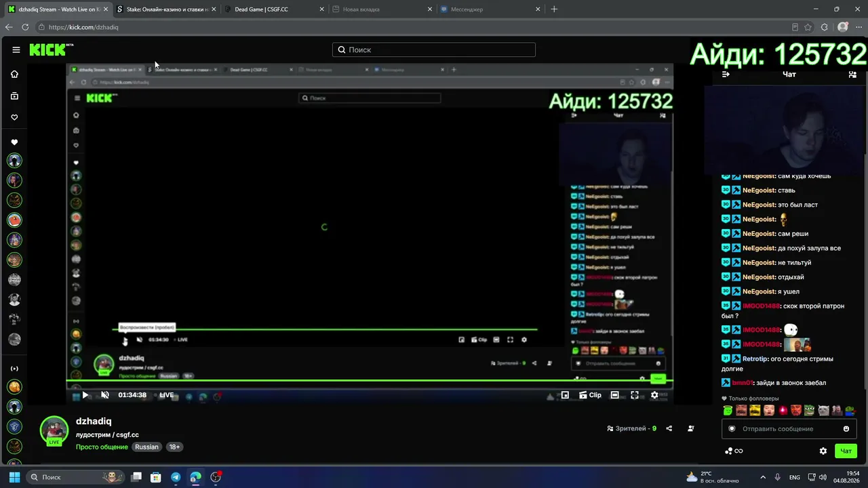
Task: Open the browser profile avatar
Action: point(843,27)
